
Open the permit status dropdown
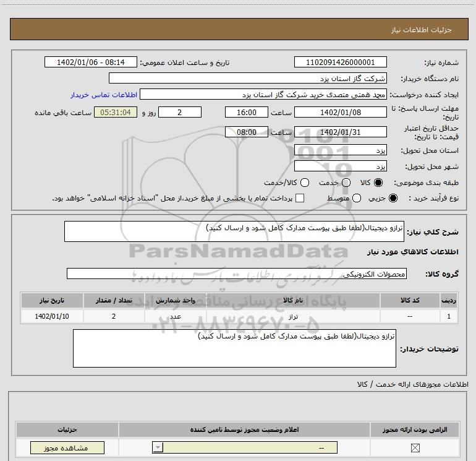(x=245, y=447)
